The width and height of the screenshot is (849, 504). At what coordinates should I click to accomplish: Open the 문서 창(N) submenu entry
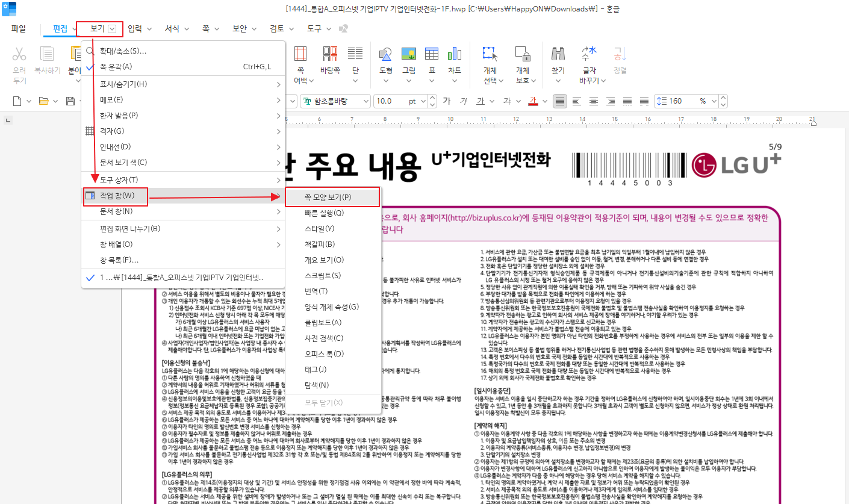click(x=184, y=211)
